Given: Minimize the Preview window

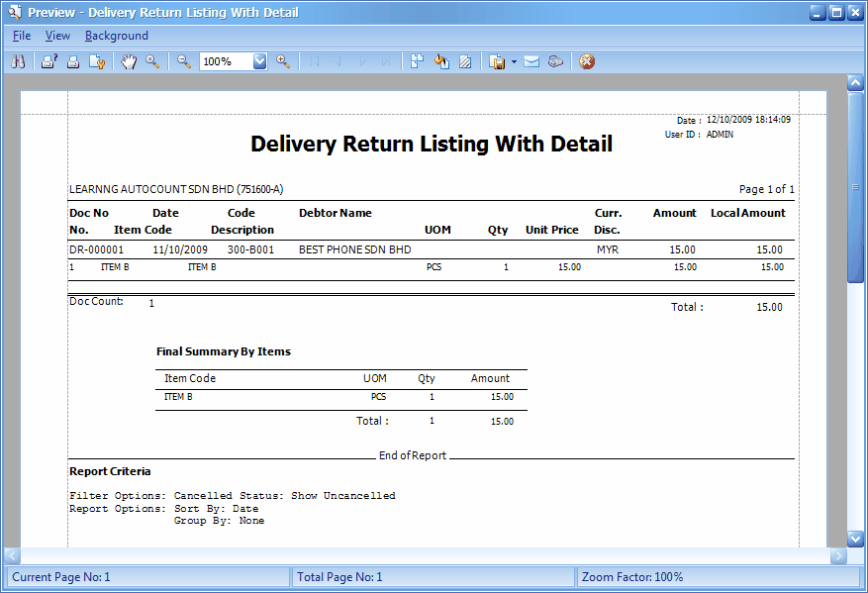Looking at the screenshot, I should point(818,12).
